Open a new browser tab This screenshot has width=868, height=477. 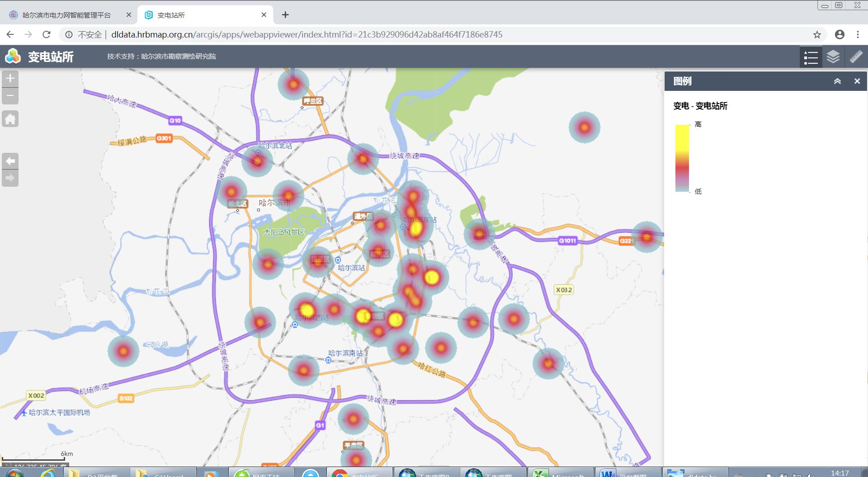point(285,15)
